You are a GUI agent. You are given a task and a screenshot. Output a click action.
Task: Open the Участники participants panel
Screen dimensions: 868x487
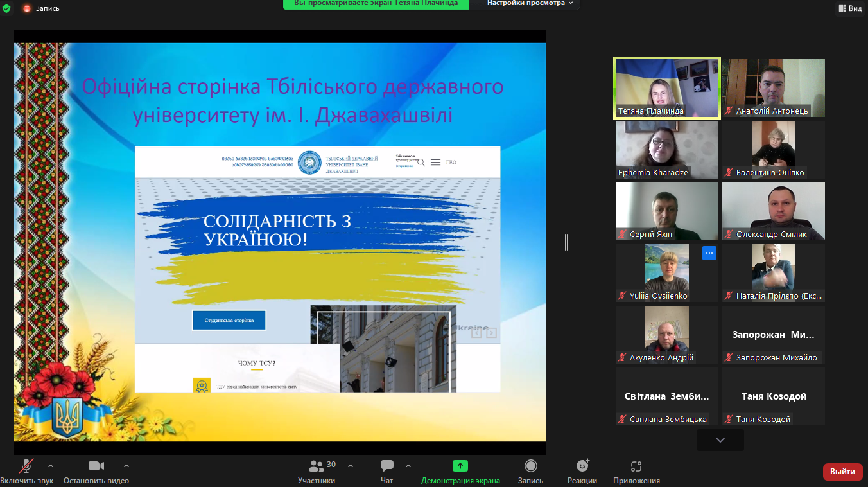(x=317, y=472)
